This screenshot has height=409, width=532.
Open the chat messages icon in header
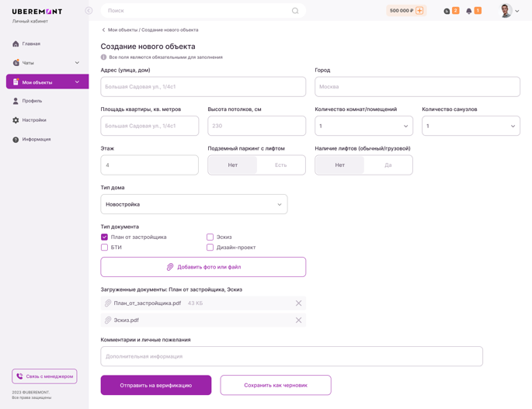(447, 11)
